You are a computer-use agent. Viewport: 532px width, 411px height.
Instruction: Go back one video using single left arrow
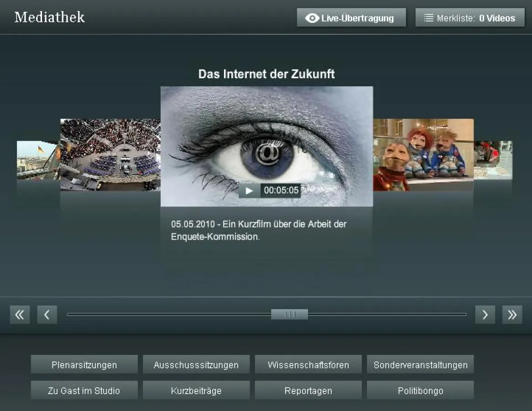(47, 314)
